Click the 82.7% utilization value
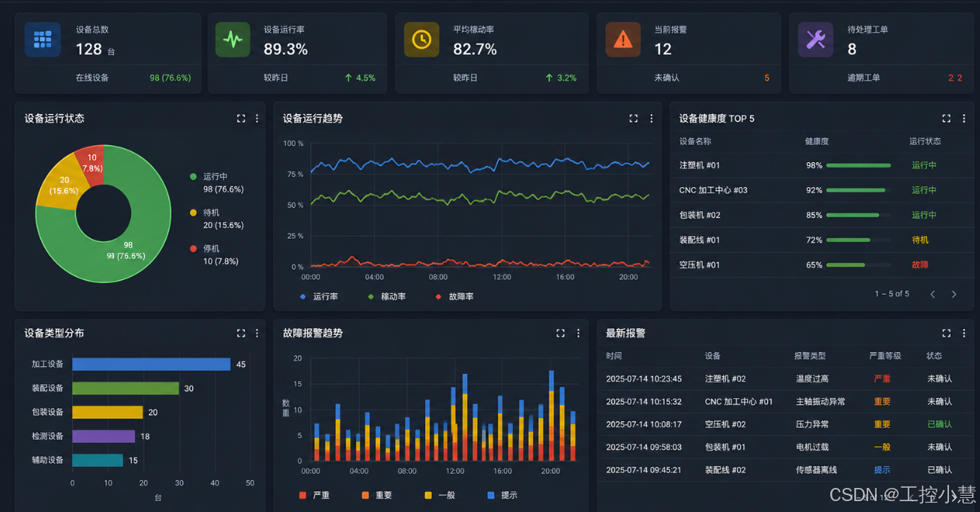The image size is (980, 512). click(x=475, y=49)
